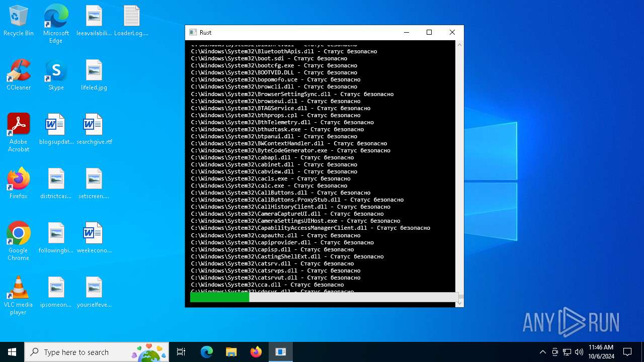Click the cabinet.dll log line
Screen dimensions: 644x362
[x=274, y=164]
